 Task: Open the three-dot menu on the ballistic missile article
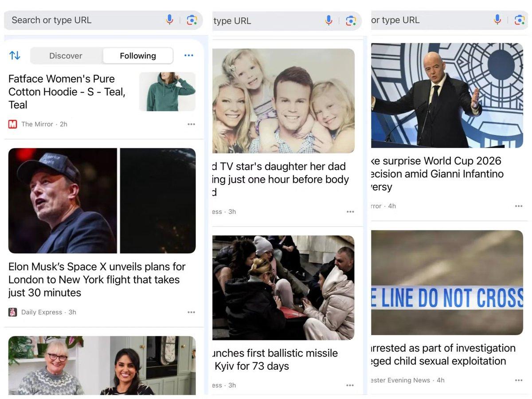(x=351, y=385)
